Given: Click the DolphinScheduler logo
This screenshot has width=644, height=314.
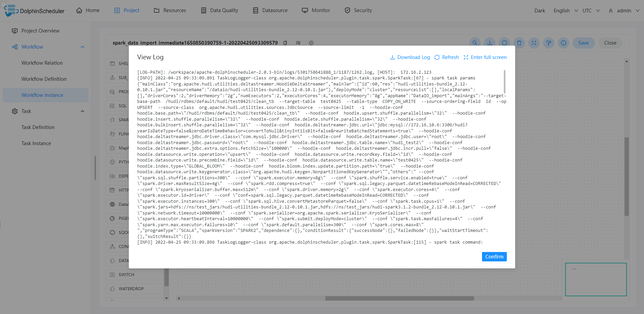Looking at the screenshot, I should tap(34, 11).
